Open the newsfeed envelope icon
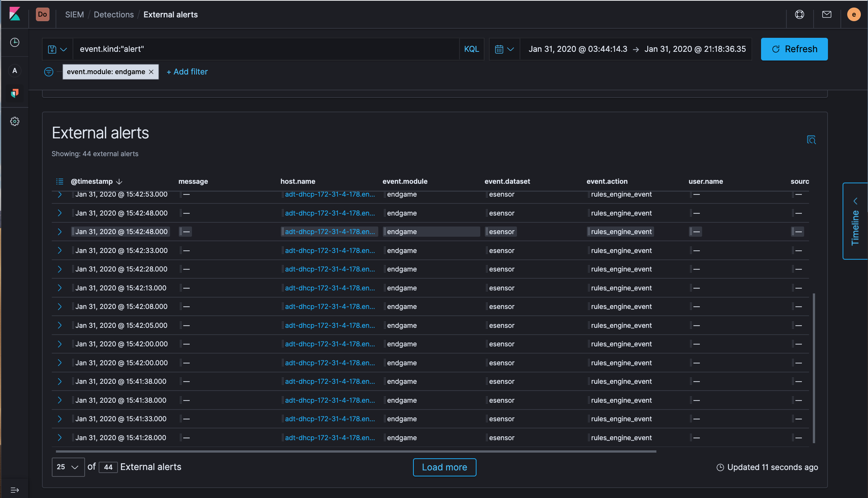 coord(826,14)
